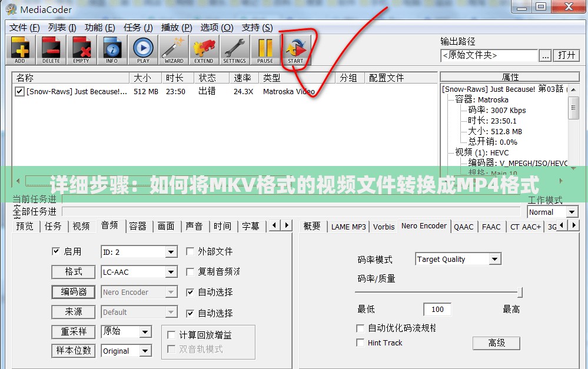Click the EMPTY list toolbar icon
This screenshot has height=369, width=588.
coord(81,50)
